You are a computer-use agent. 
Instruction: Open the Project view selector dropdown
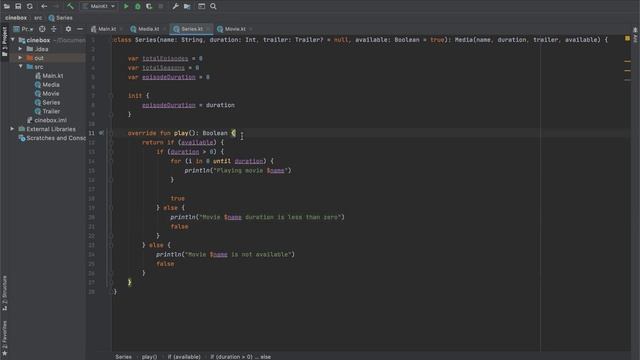(23, 29)
